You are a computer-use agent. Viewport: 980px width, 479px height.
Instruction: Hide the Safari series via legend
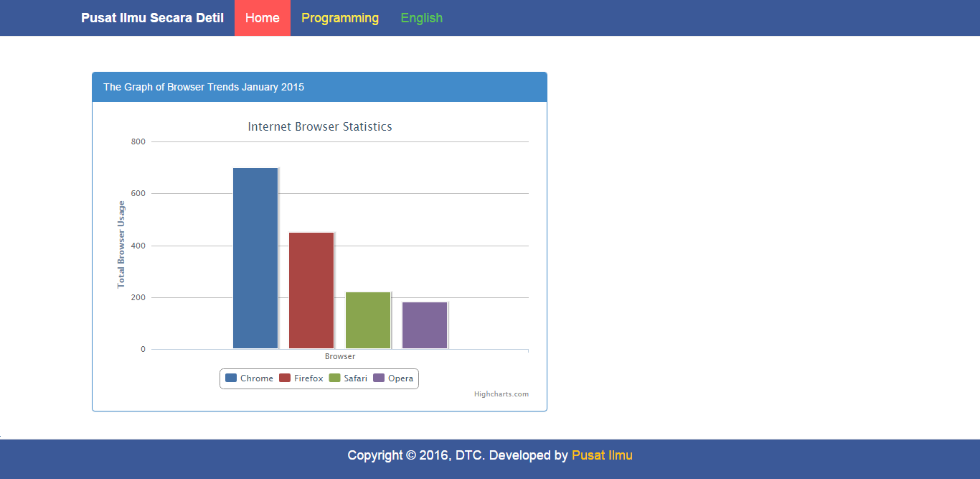coord(355,378)
